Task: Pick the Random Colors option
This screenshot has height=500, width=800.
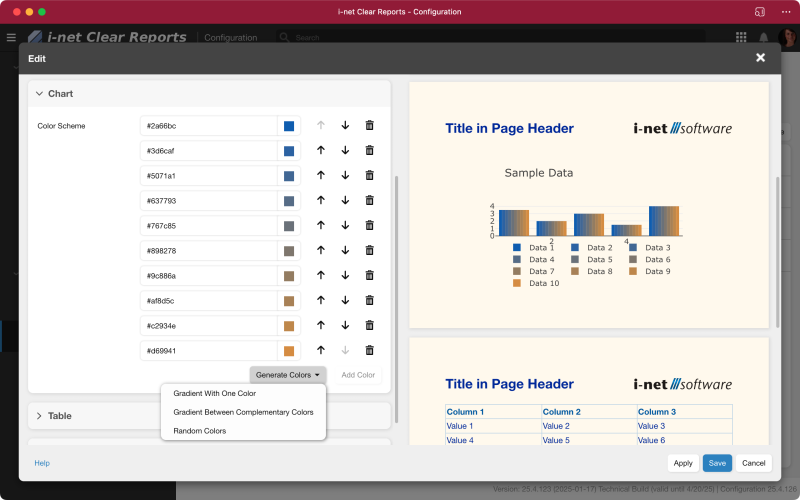Action: 199,431
